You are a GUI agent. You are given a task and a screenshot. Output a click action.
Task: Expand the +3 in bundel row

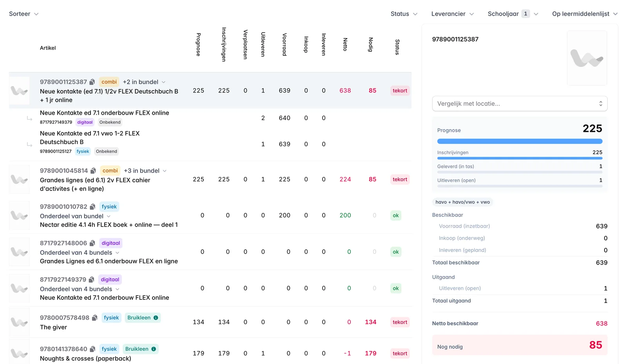click(145, 171)
